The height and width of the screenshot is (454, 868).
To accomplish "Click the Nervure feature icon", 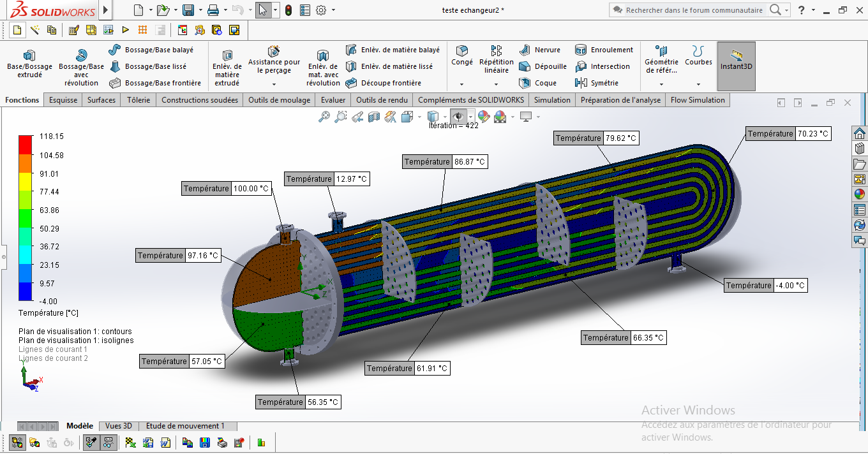I will point(525,50).
